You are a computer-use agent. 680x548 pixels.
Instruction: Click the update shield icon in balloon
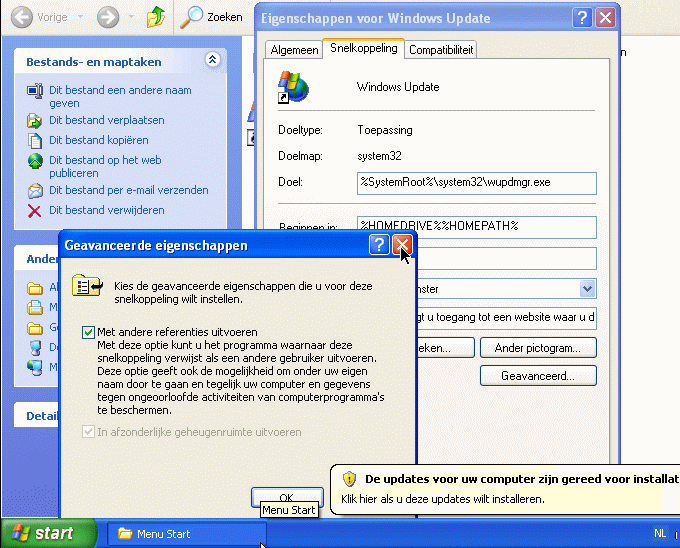349,479
